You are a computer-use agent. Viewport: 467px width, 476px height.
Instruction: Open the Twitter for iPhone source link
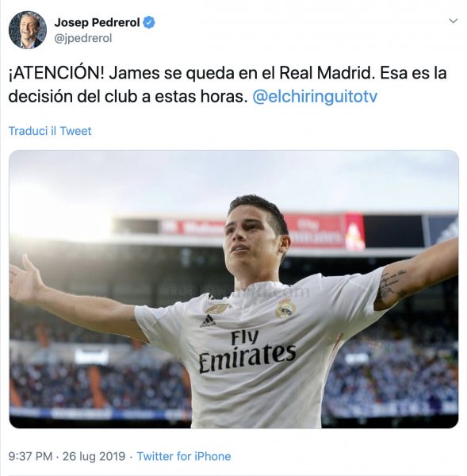coord(184,456)
